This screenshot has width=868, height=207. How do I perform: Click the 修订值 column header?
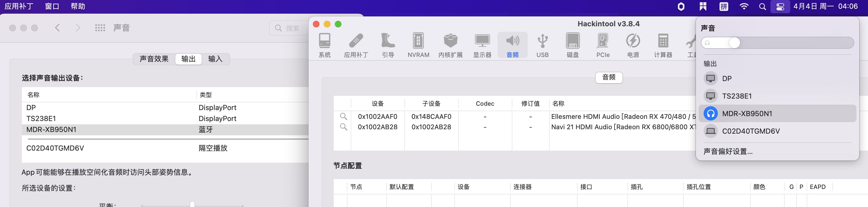[x=530, y=104]
